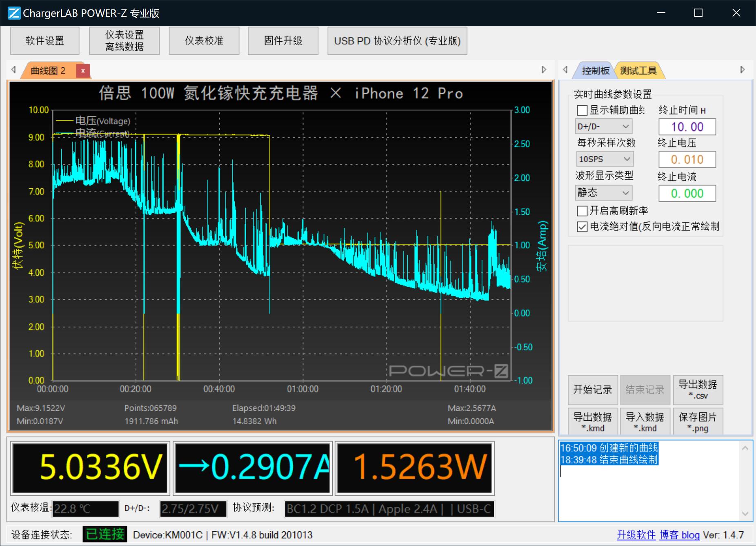
Task: Click the 终止时间 value field showing 10.00
Action: (687, 127)
